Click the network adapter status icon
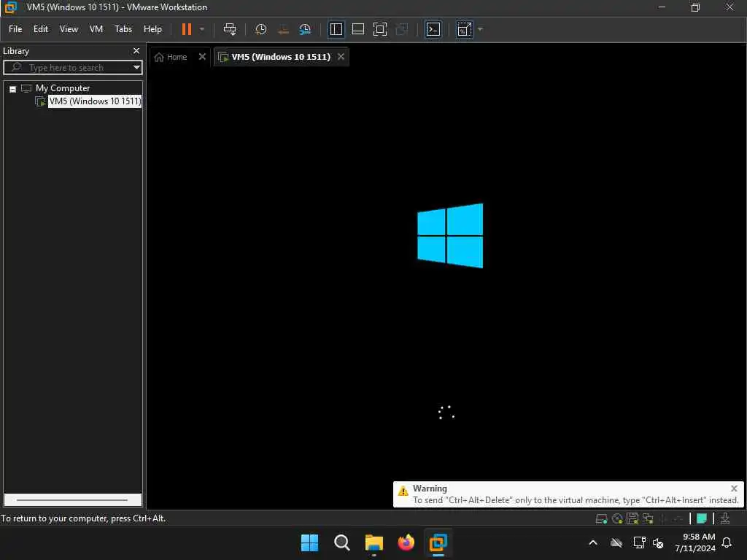Screen dimensions: 747x560 point(648,518)
